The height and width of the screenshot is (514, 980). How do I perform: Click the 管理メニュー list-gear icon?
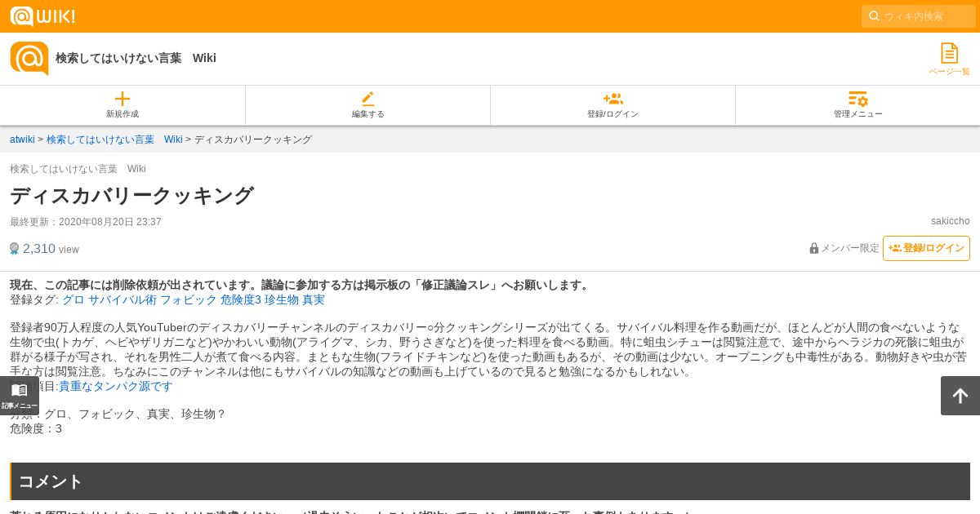click(857, 99)
